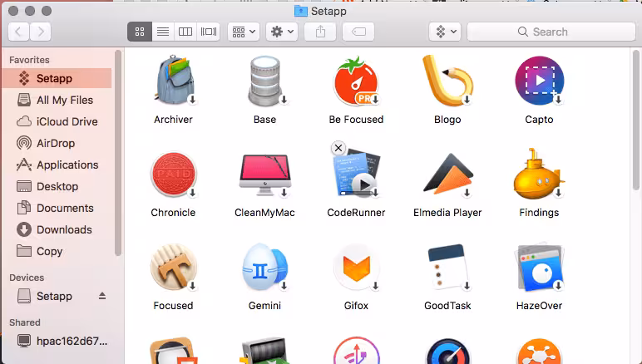This screenshot has height=364, width=642.
Task: Click the Setapp folder icon in title bar
Action: pos(300,11)
